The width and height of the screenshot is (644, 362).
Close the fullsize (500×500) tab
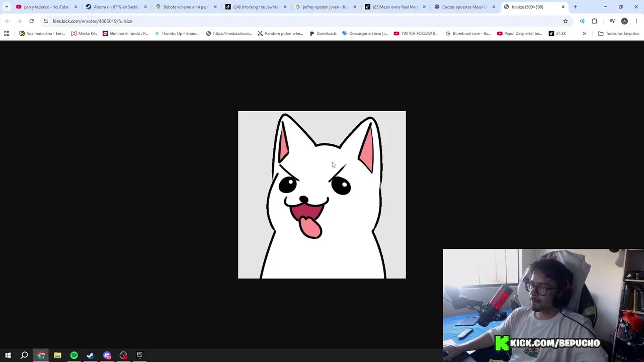[x=563, y=7]
